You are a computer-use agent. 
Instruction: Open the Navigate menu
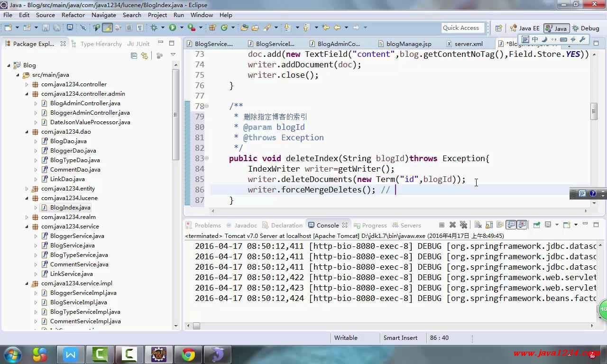[x=104, y=15]
